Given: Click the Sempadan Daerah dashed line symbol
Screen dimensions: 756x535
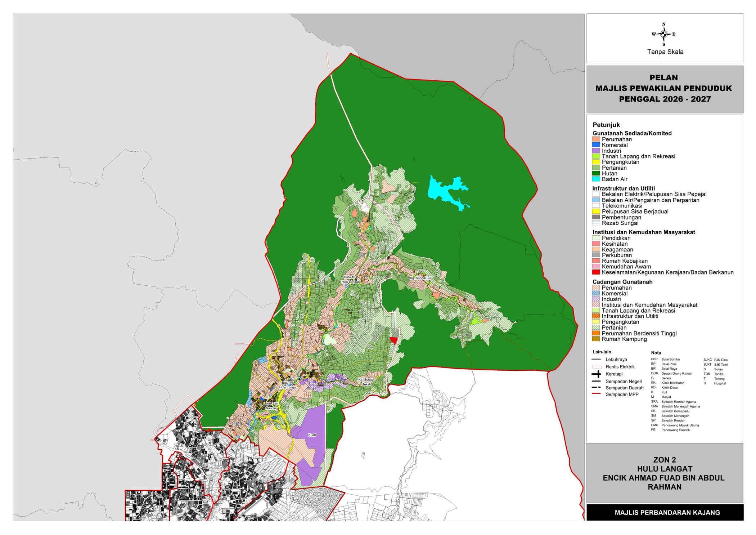Looking at the screenshot, I should click(596, 388).
